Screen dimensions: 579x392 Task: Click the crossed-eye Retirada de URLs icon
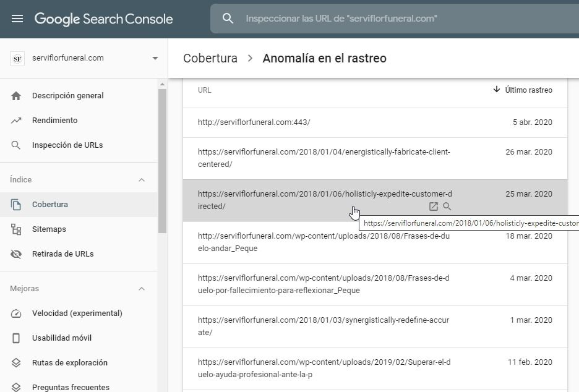(16, 254)
